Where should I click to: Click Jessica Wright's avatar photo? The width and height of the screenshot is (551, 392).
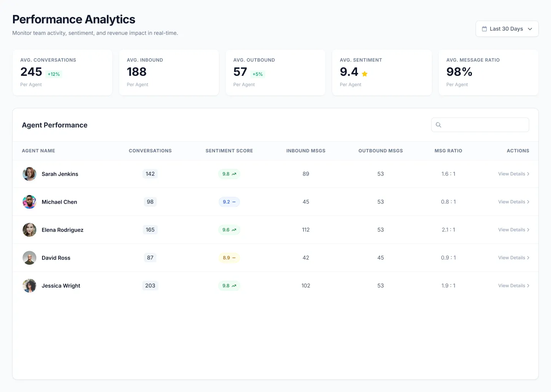pyautogui.click(x=29, y=286)
